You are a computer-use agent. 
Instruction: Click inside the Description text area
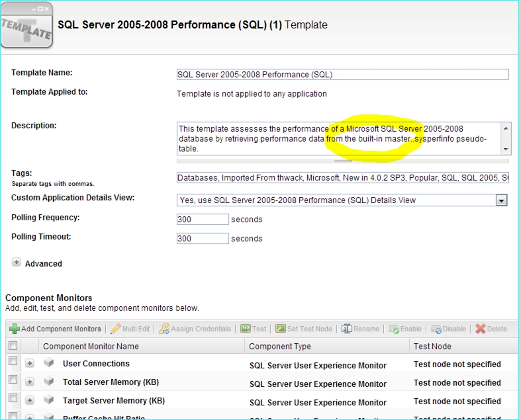point(339,139)
